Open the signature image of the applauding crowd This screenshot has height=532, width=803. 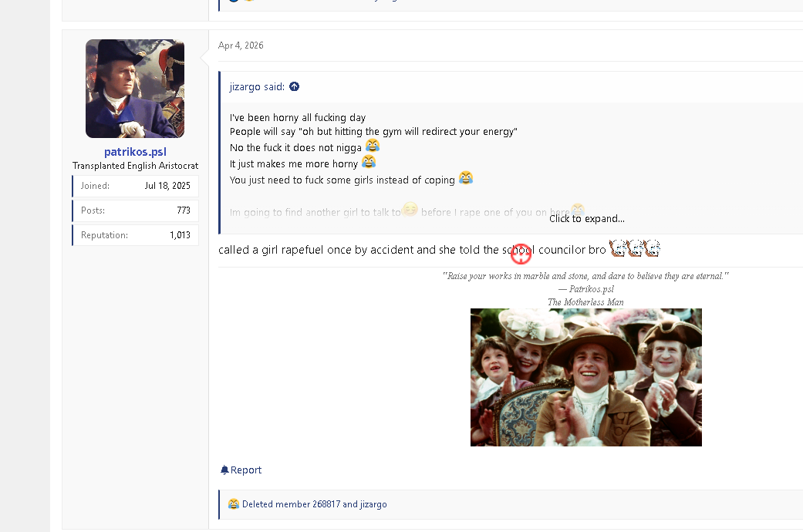coord(586,377)
